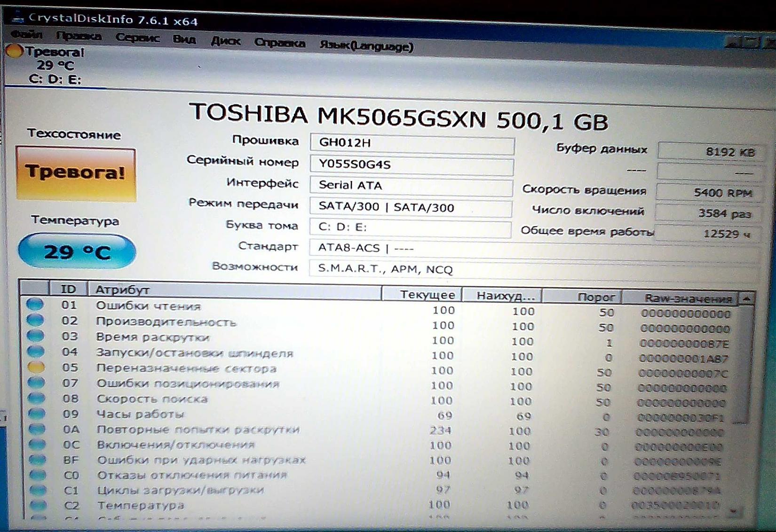Open the Диск menu
776x532 pixels.
[x=225, y=41]
